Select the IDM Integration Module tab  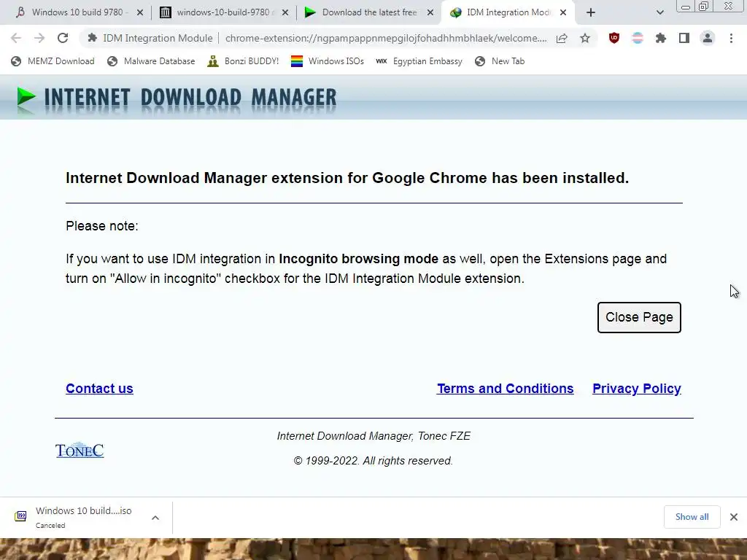click(508, 12)
